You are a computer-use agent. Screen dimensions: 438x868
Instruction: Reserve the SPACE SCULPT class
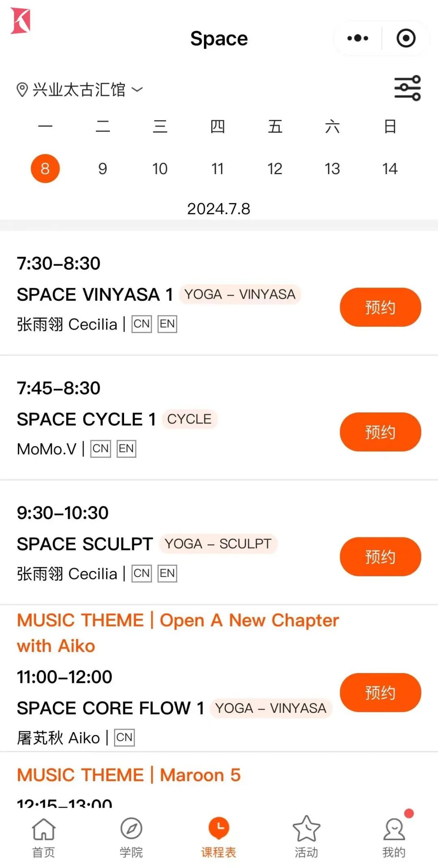(x=380, y=557)
